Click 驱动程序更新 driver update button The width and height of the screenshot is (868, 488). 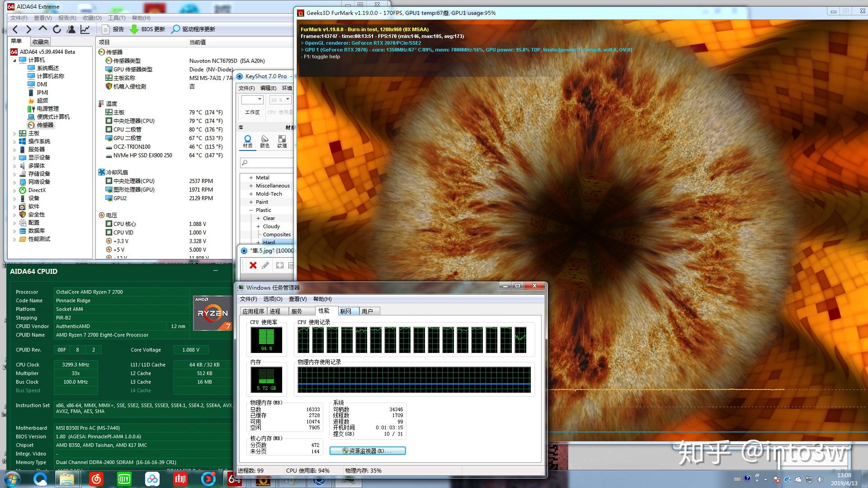point(193,29)
